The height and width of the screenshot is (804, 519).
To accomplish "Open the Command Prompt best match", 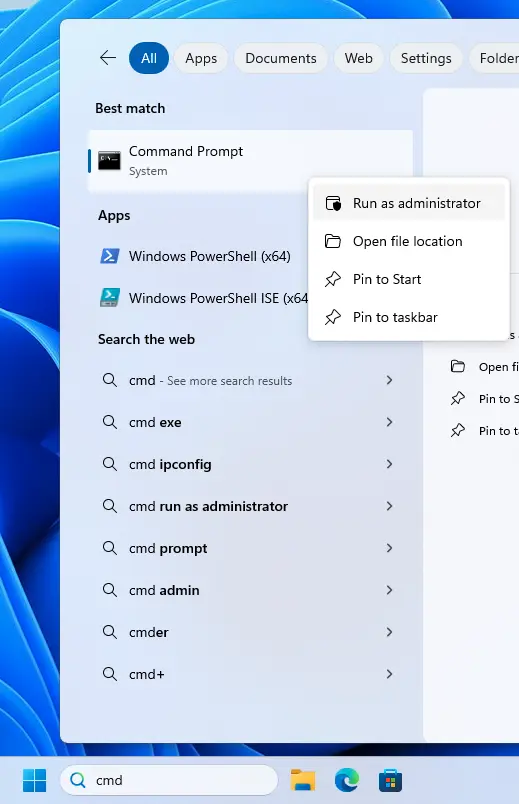I will [x=250, y=160].
